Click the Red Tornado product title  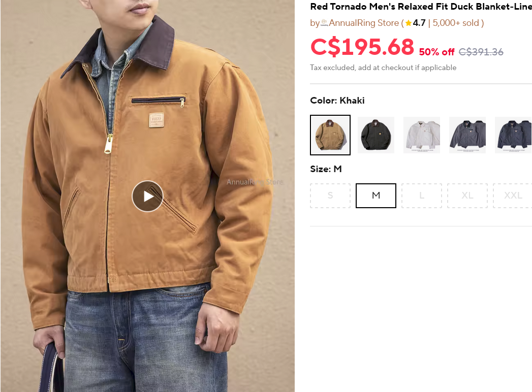[421, 7]
